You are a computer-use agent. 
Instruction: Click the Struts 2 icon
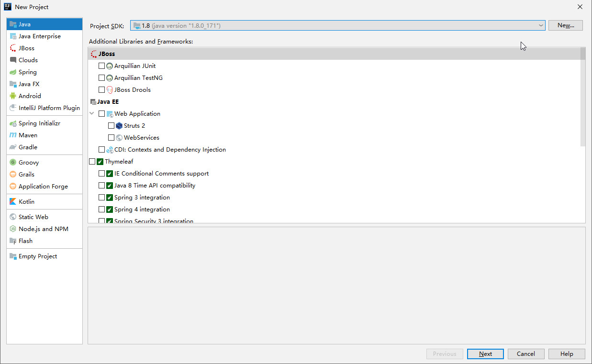[x=119, y=125]
